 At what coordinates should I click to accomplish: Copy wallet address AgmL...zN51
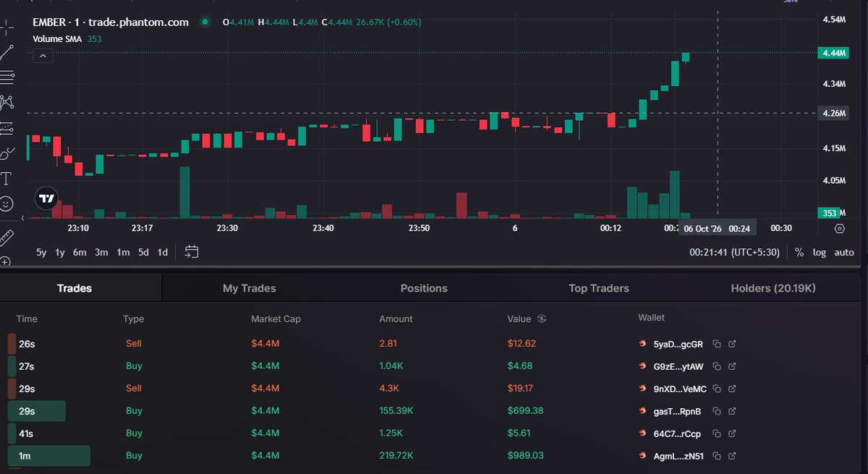tap(716, 456)
